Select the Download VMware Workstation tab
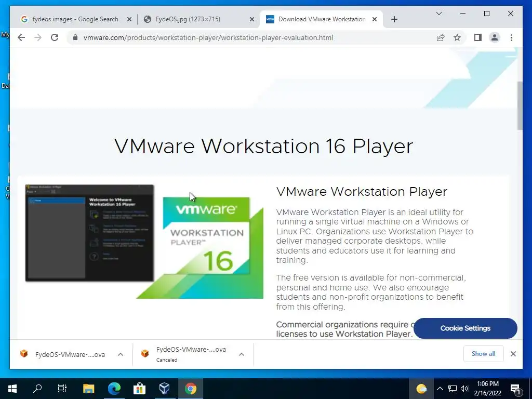532x399 pixels. (x=321, y=19)
